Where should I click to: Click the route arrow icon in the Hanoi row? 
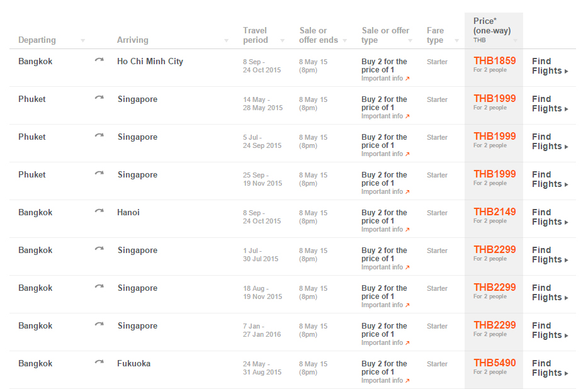pyautogui.click(x=99, y=211)
